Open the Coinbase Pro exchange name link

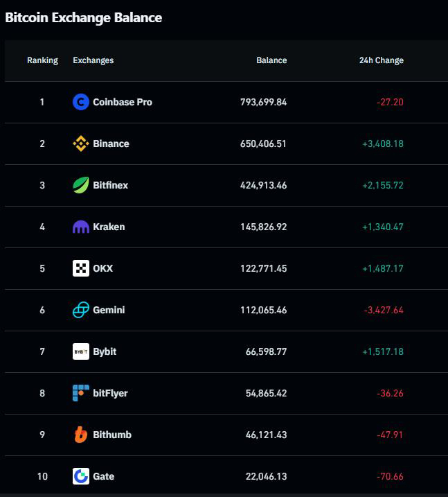click(x=123, y=102)
